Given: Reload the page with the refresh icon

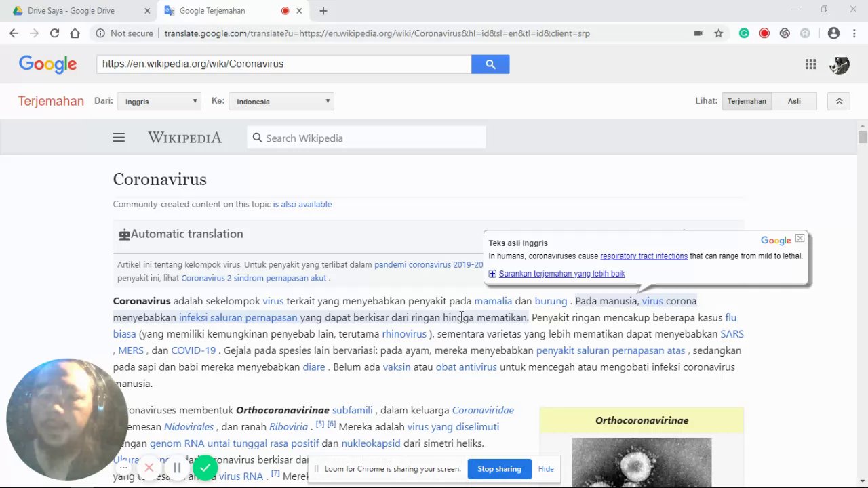Looking at the screenshot, I should tap(54, 33).
